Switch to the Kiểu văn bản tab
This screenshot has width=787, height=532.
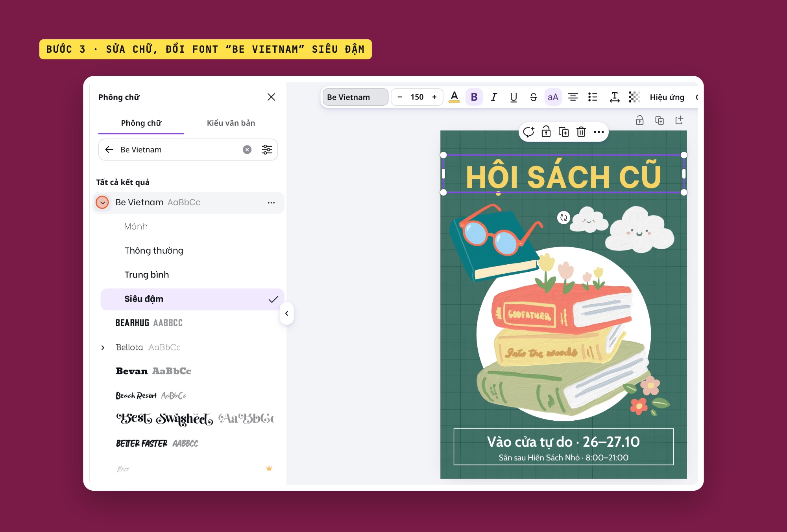pos(231,123)
